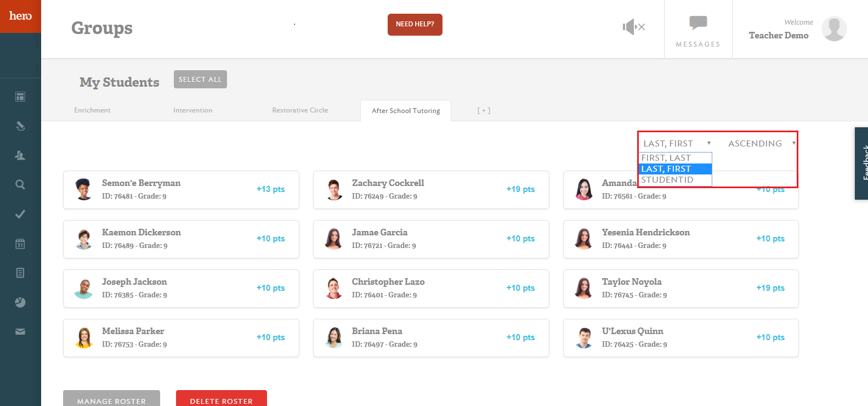Click Kaemon Dickerson's avatar

click(83, 239)
